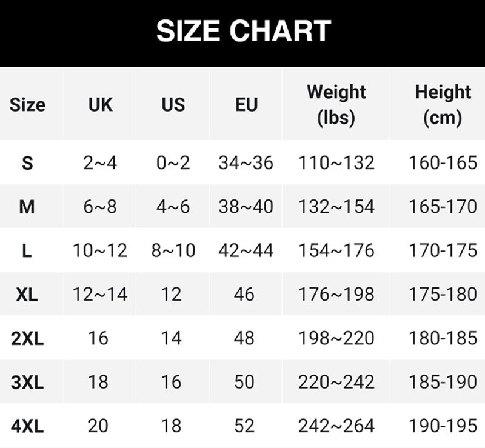
Task: Select the L size row label
Action: pyautogui.click(x=27, y=250)
